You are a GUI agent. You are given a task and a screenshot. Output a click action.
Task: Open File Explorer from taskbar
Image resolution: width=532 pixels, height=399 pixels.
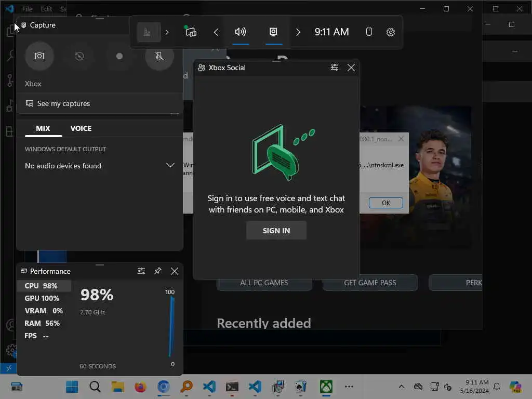click(x=118, y=387)
